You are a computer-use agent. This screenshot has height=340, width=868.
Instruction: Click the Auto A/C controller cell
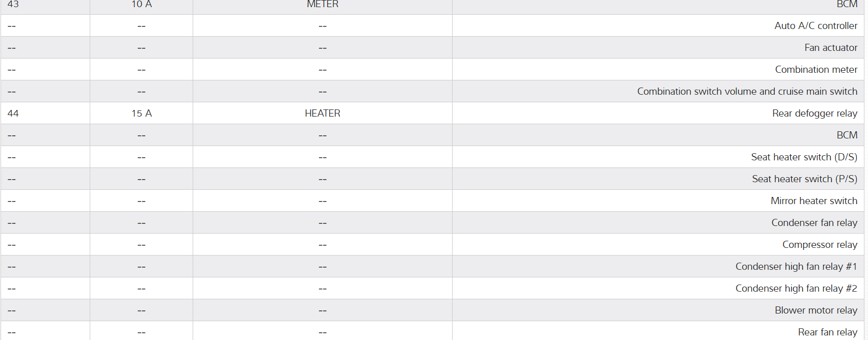coord(816,25)
